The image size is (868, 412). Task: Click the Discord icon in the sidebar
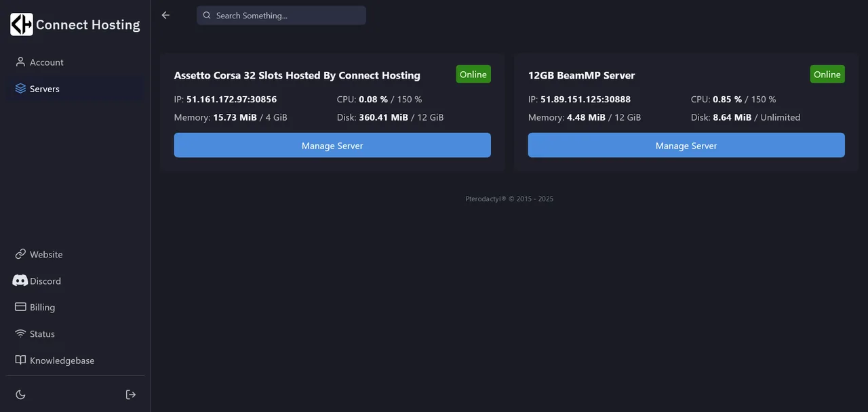tap(20, 281)
